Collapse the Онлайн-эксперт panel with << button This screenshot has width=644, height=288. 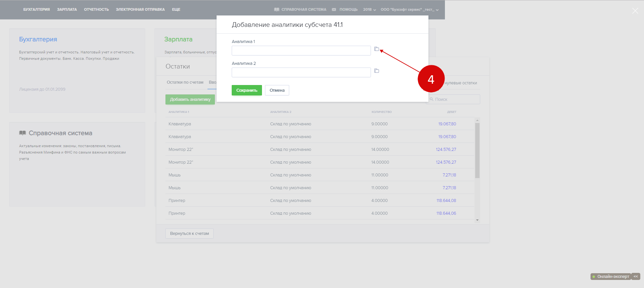636,277
